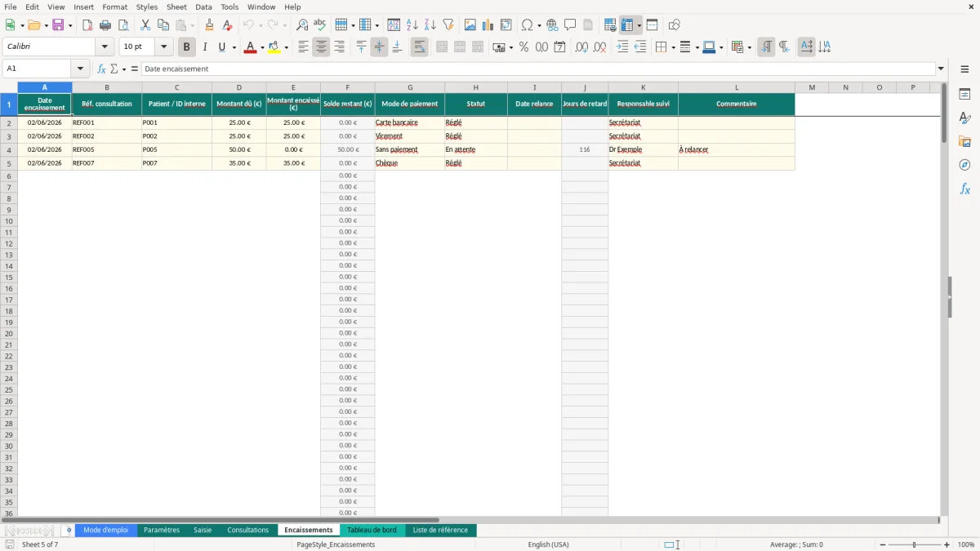Click the Copy icon

pyautogui.click(x=163, y=25)
